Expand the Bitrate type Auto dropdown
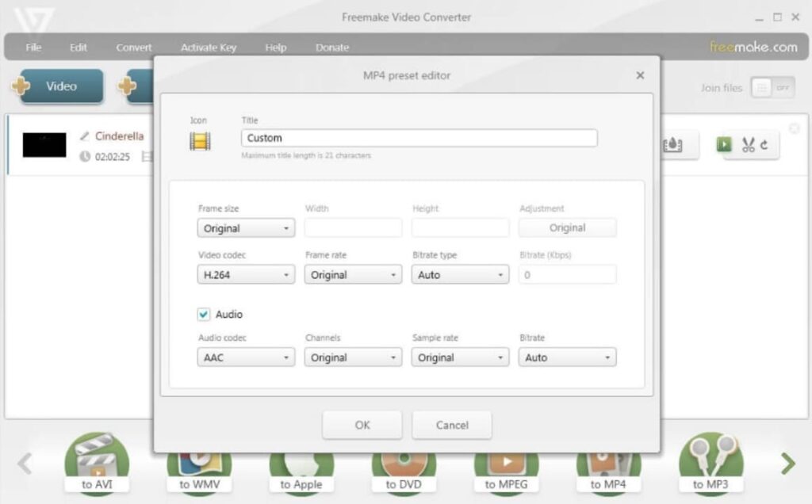This screenshot has height=504, width=812. tap(460, 275)
